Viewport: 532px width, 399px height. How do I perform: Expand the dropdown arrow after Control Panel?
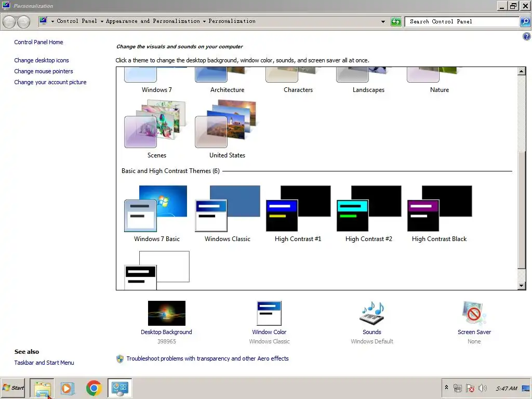point(102,21)
